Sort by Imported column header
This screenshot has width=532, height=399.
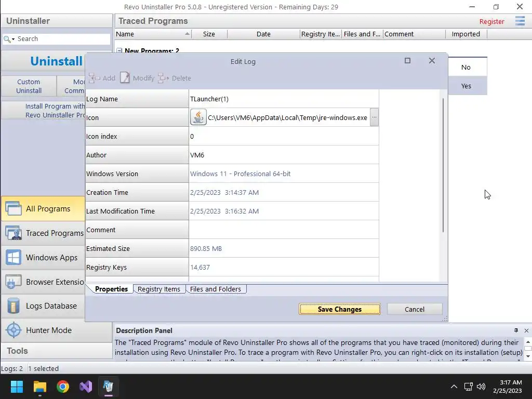[x=466, y=34]
